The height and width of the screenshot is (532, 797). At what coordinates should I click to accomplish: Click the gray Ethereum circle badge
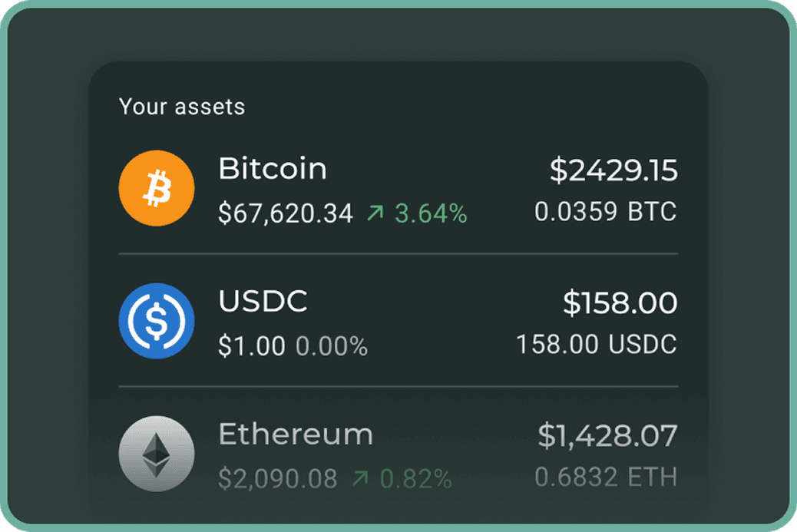coord(156,453)
